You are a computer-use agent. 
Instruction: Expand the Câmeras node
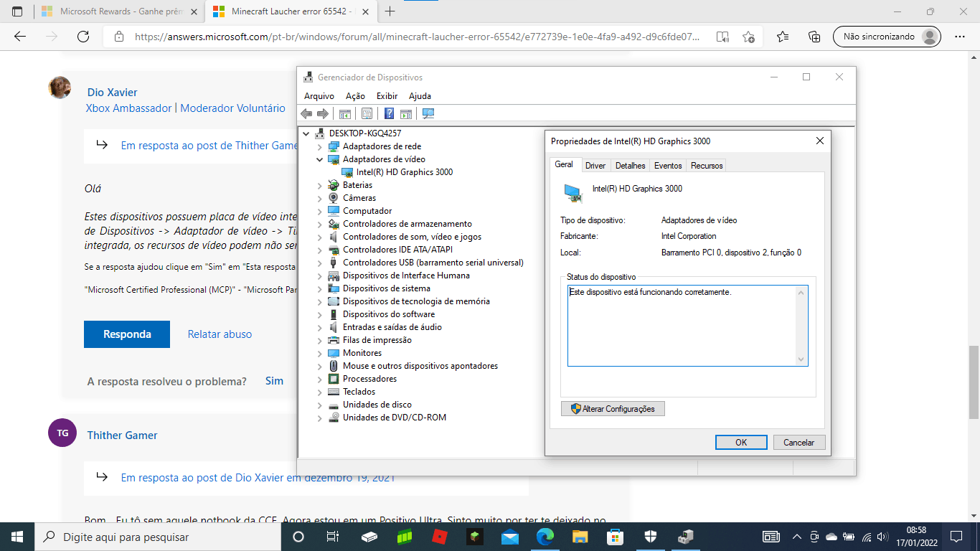pos(320,198)
